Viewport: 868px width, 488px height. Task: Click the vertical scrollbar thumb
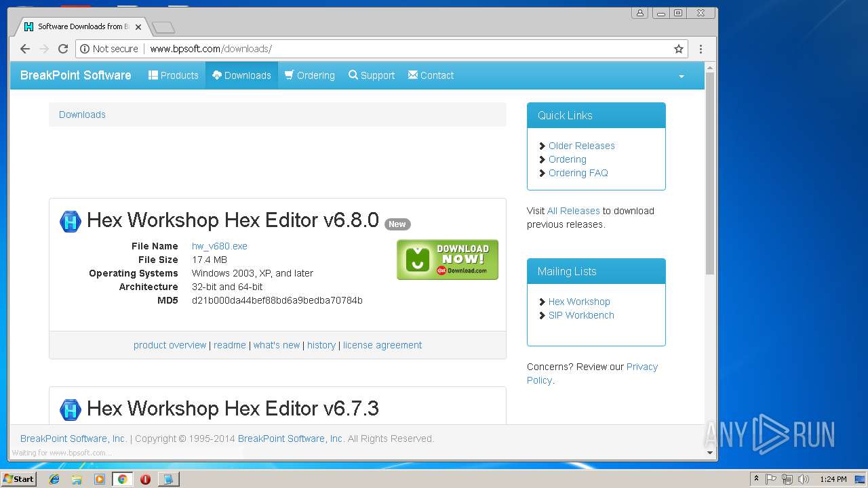click(x=710, y=174)
